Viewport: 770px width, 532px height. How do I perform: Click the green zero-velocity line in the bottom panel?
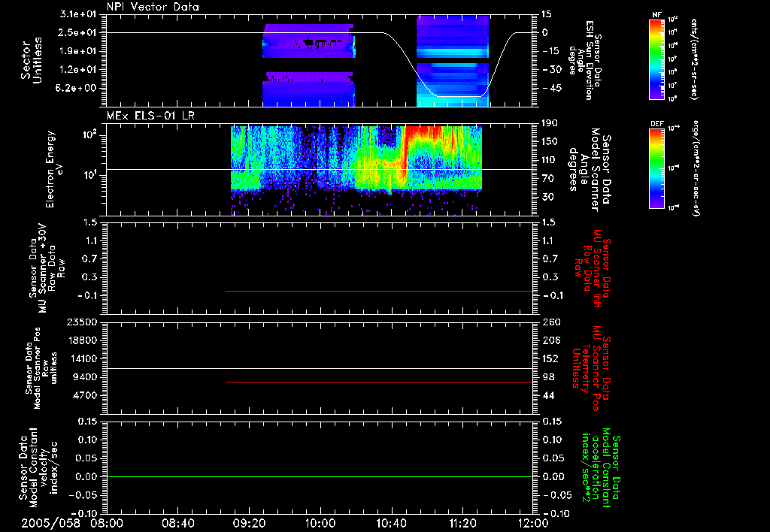point(320,476)
